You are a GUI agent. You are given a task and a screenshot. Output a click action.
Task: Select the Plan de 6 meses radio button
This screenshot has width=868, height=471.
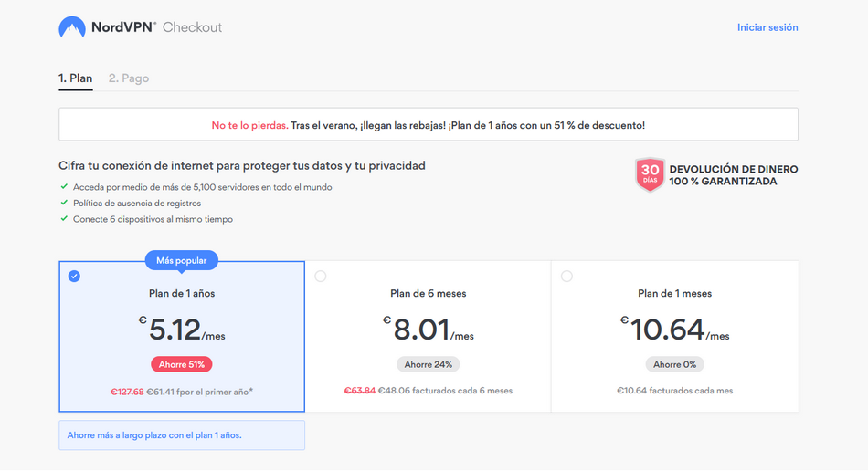coord(321,277)
